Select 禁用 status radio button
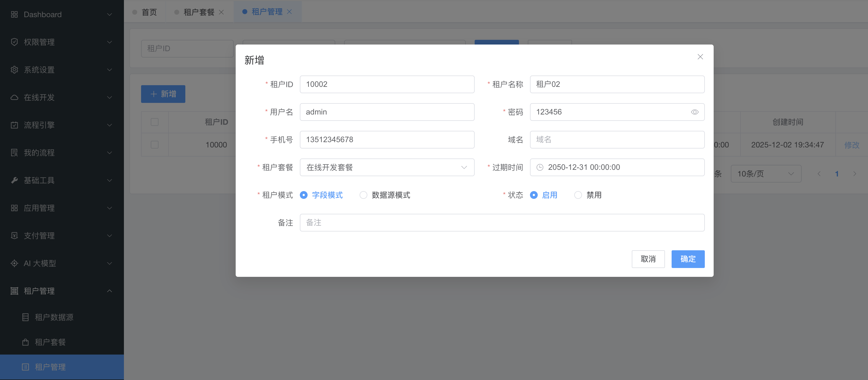Screen dimensions: 868x380 pos(578,195)
